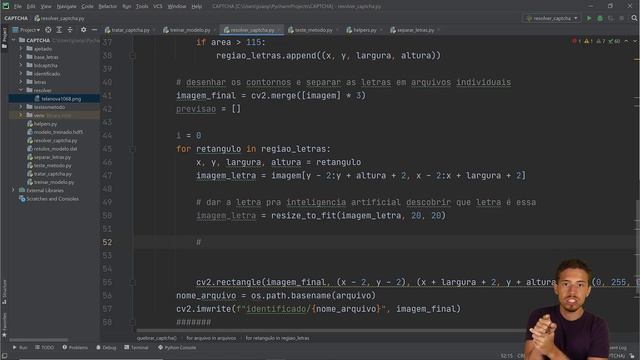This screenshot has height=360, width=640.
Task: Expand the ajeitado folder
Action: tap(21, 49)
